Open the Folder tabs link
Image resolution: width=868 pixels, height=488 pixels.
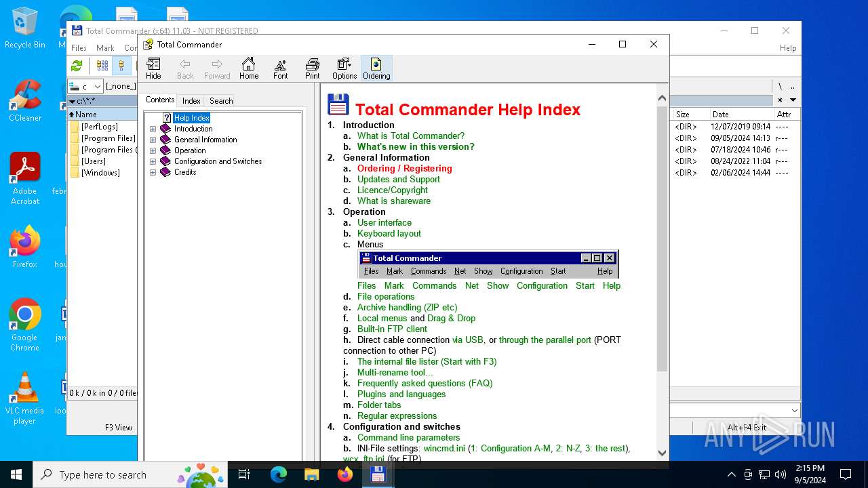point(379,405)
